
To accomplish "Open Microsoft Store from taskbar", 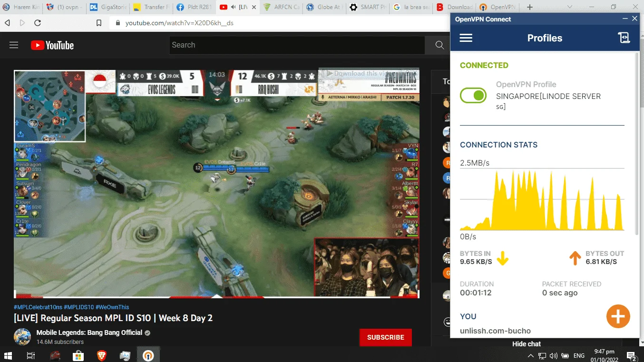I will click(78, 355).
